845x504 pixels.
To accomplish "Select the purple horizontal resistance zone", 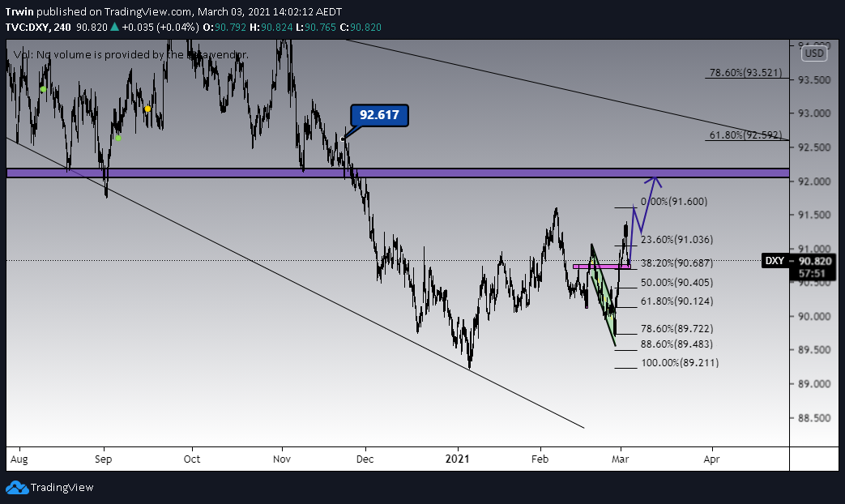I will [x=398, y=173].
